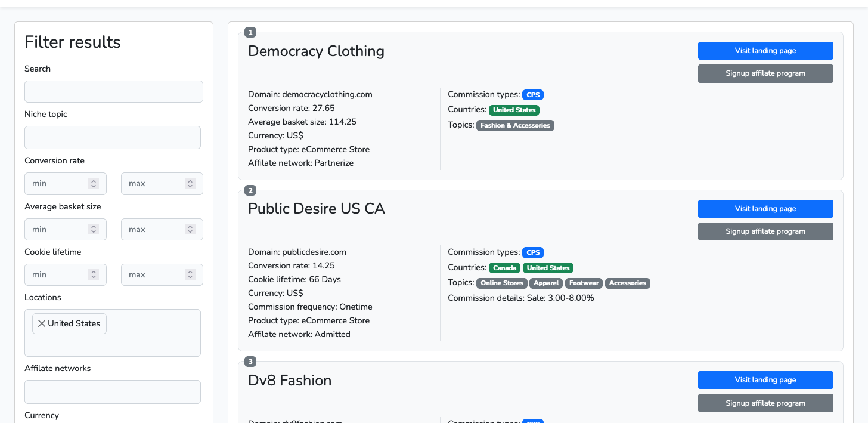This screenshot has width=868, height=423.
Task: Signup affiliate program for Dv8 Fashion
Action: coord(765,403)
